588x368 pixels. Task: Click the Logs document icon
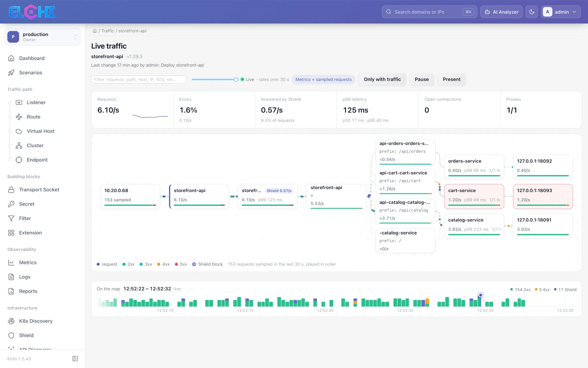(x=11, y=277)
